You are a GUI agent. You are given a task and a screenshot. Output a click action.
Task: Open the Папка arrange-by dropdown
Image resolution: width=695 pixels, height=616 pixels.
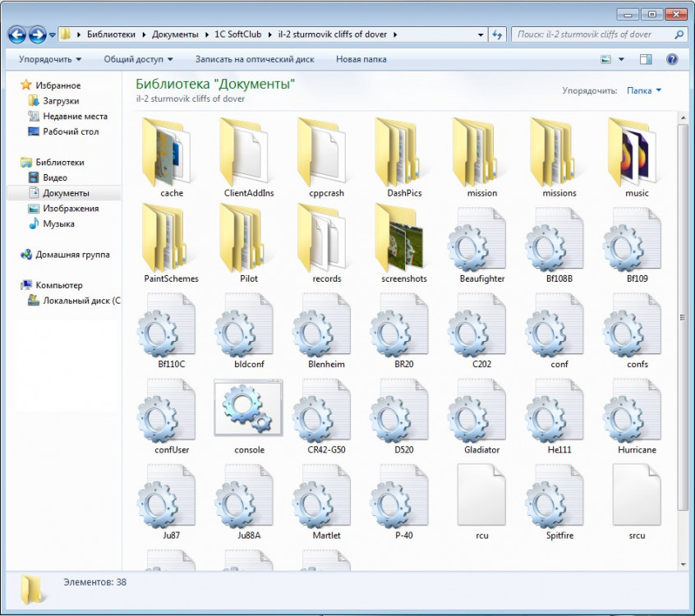[643, 90]
